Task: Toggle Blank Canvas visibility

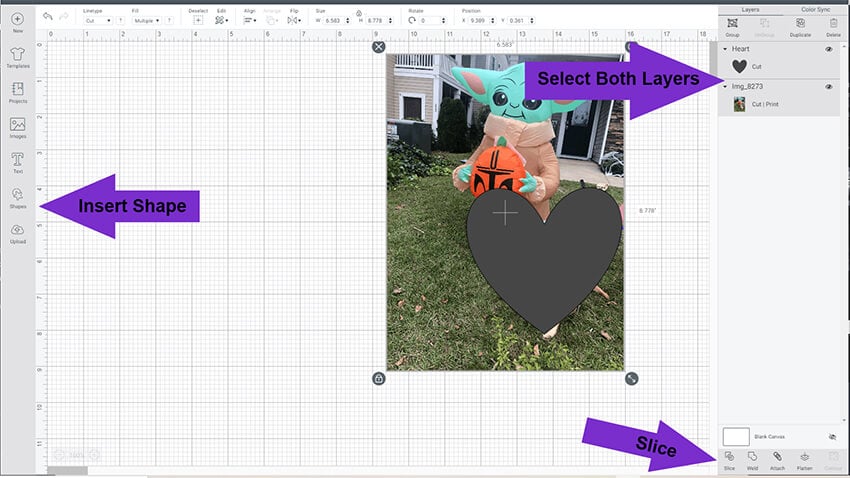Action: (x=833, y=437)
